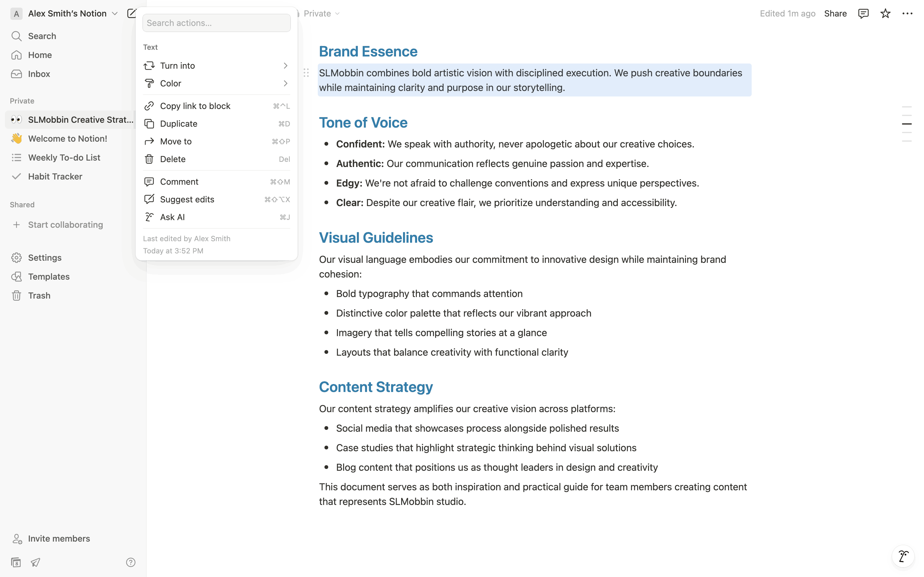Open the three-dot page options menu
This screenshot has width=924, height=577.
click(x=907, y=13)
